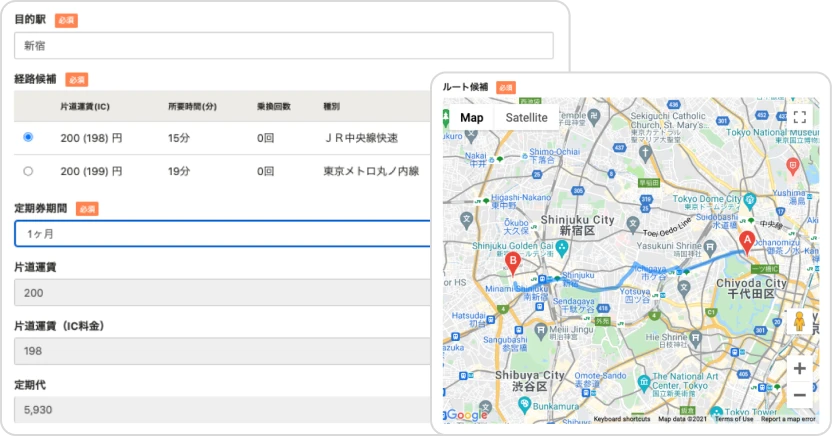Switch map to Satellite view
Screen dimensions: 832x436
coord(526,118)
